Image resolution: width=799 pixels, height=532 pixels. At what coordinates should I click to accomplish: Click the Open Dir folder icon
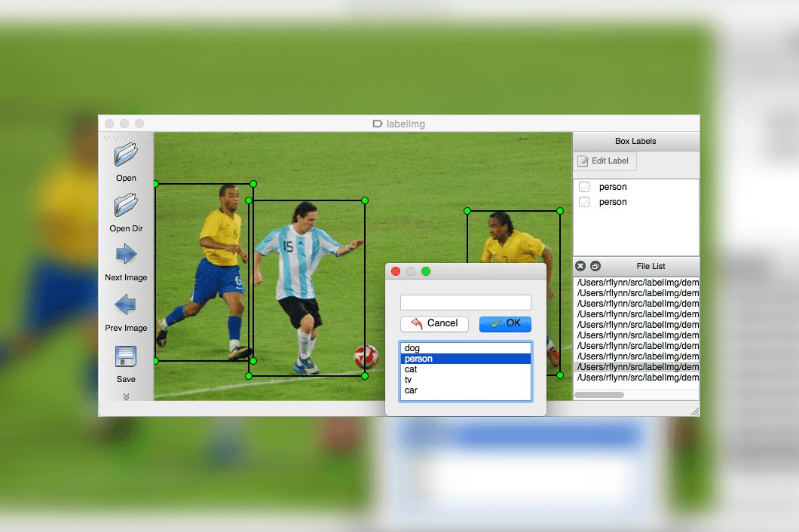pos(126,205)
